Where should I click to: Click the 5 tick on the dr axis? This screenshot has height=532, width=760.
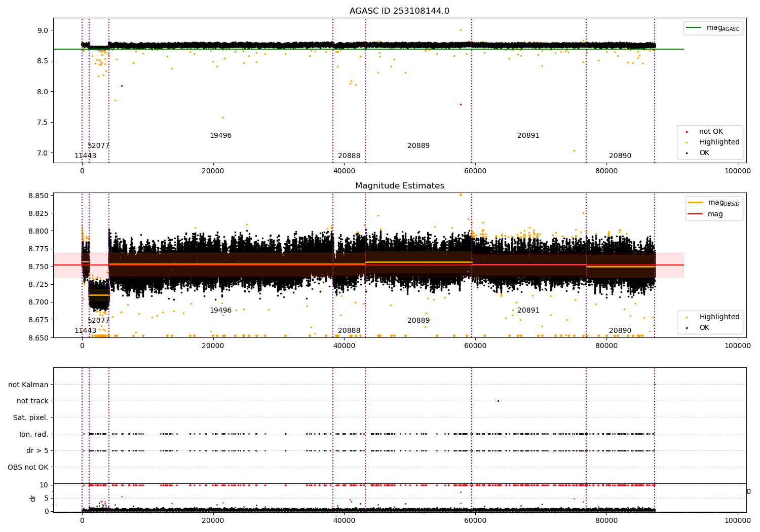(x=46, y=499)
